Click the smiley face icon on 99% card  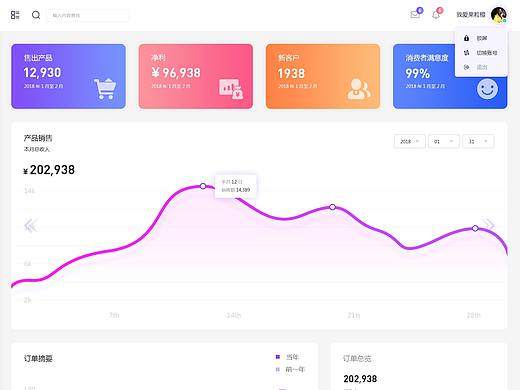487,89
